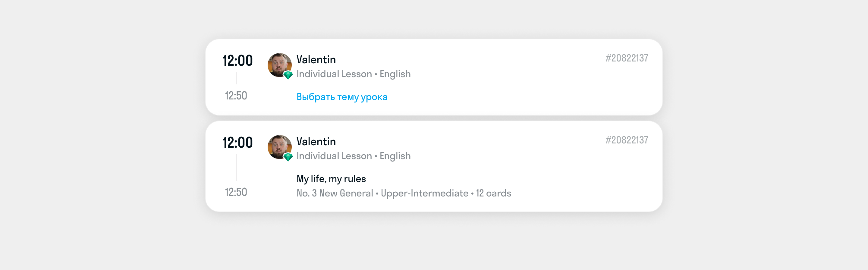
Task: Click the green gem badge on the second card
Action: 288,158
